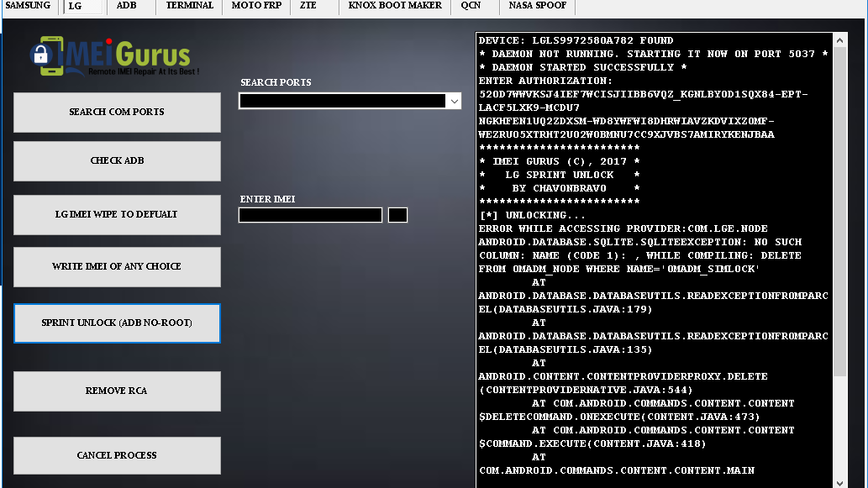Click the small box beside the IMEI field
This screenshot has height=488, width=868.
(397, 215)
